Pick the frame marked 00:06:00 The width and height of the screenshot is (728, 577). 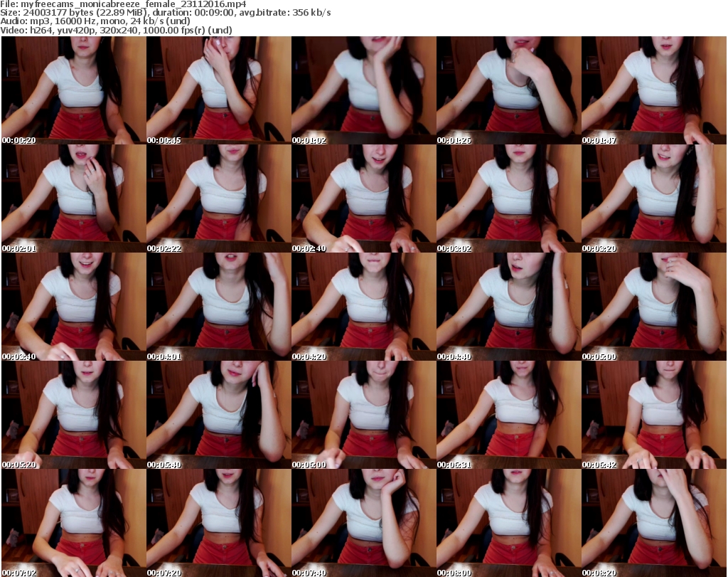[363, 415]
